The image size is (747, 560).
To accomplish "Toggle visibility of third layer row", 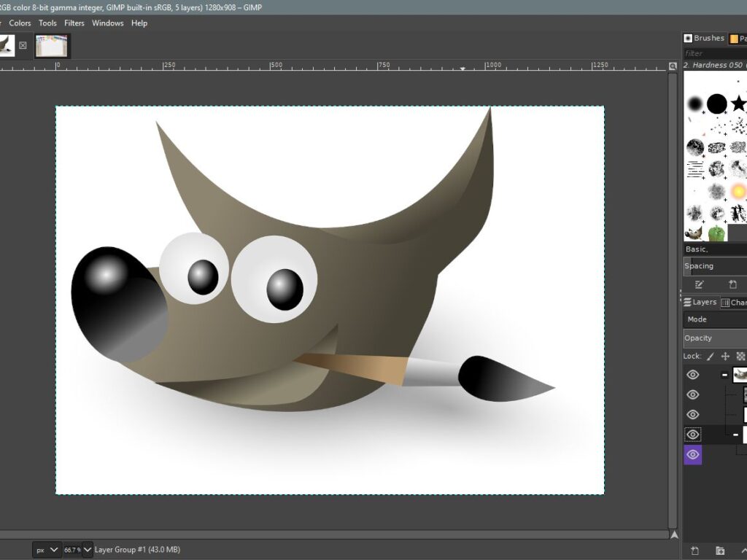I will (693, 415).
